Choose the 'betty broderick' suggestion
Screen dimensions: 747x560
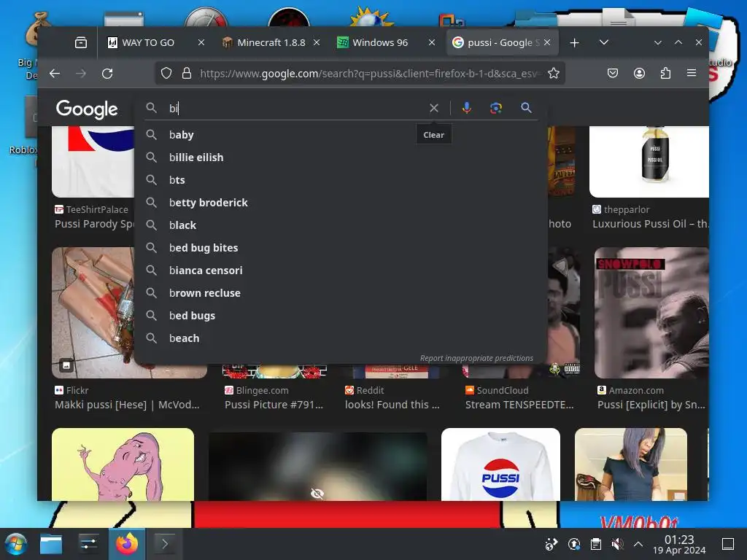340,203
